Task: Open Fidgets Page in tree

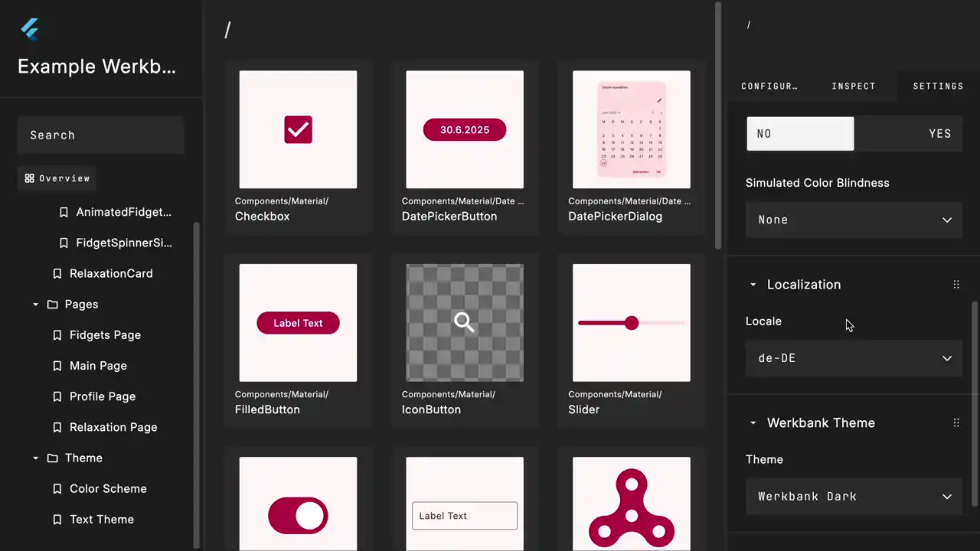Action: tap(105, 335)
